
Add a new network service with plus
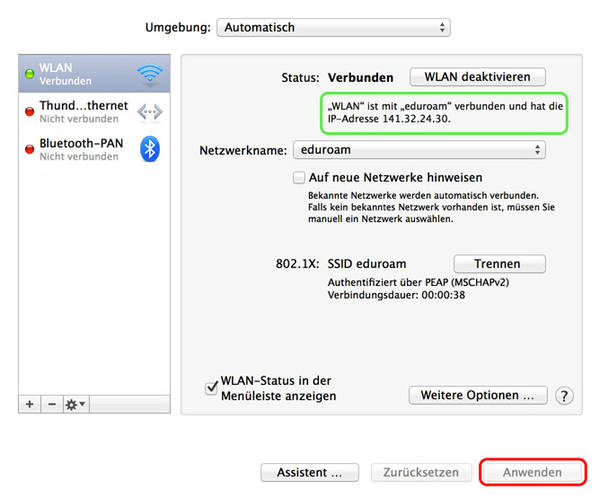[29, 404]
